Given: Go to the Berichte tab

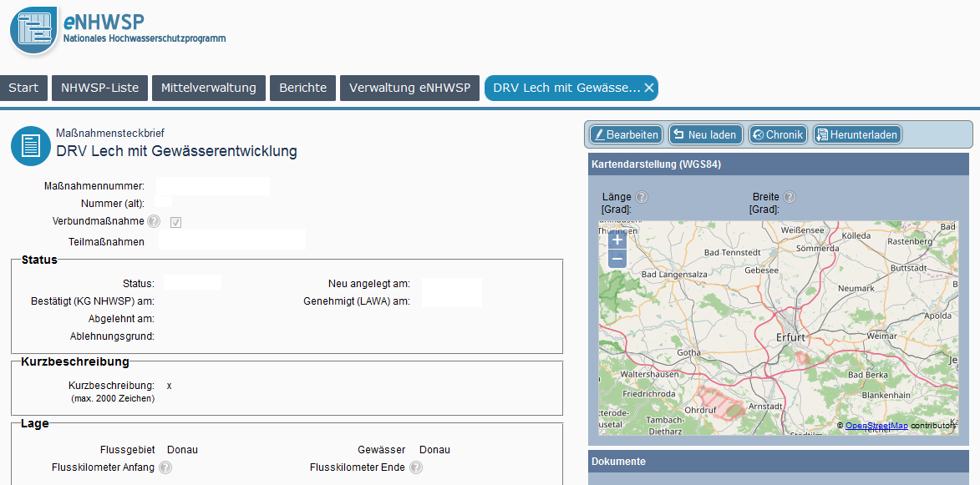Looking at the screenshot, I should click(302, 88).
